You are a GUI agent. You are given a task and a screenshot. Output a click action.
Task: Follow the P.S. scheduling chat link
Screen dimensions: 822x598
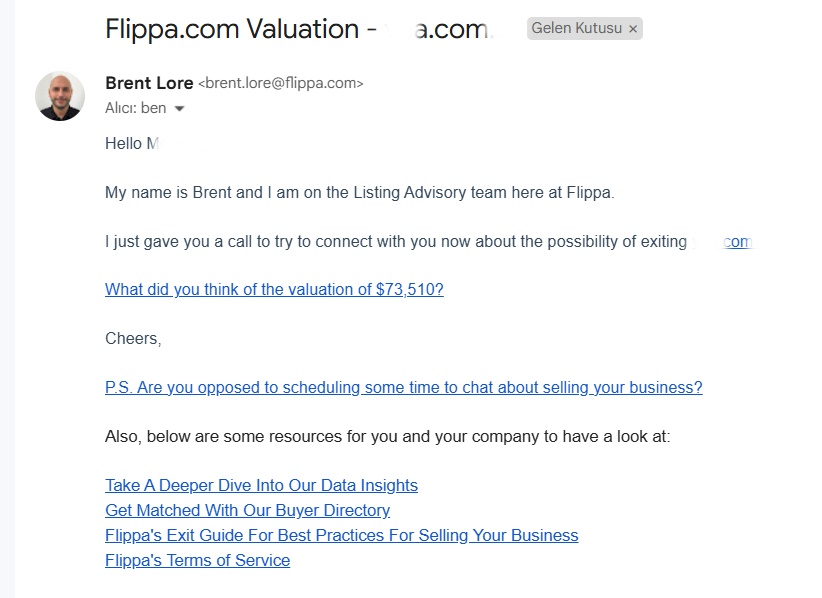pyautogui.click(x=404, y=387)
